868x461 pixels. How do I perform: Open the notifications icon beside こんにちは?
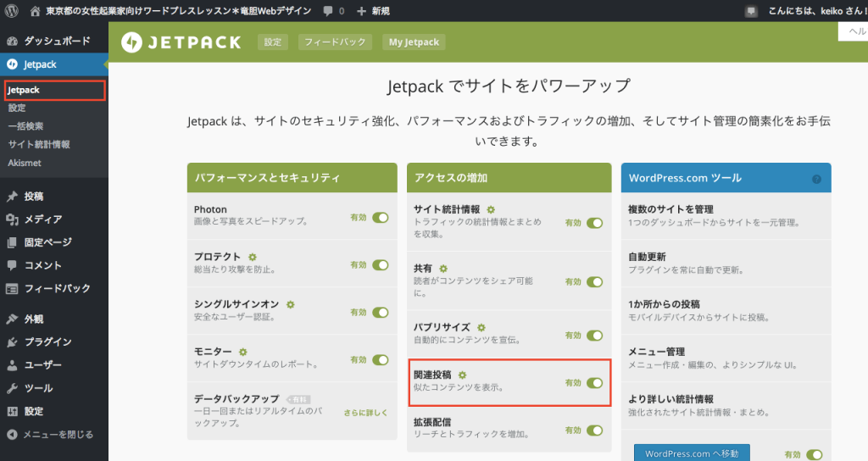pos(751,11)
